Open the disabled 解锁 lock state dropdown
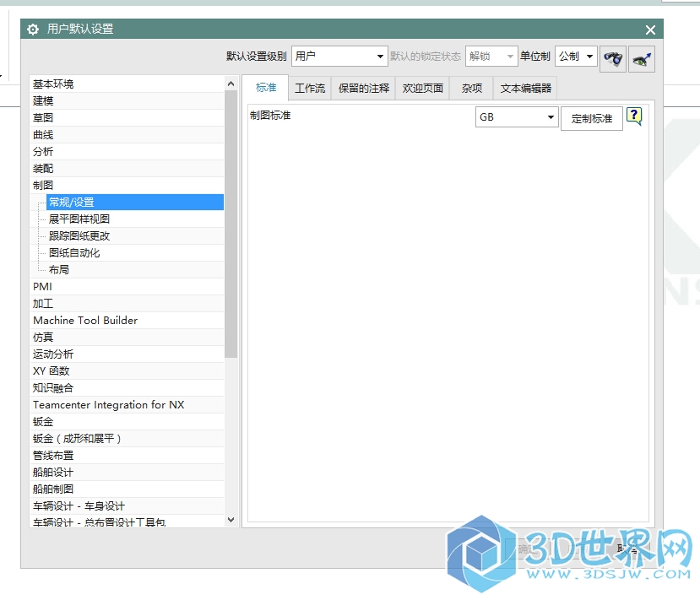Image resolution: width=700 pixels, height=600 pixels. pyautogui.click(x=491, y=57)
